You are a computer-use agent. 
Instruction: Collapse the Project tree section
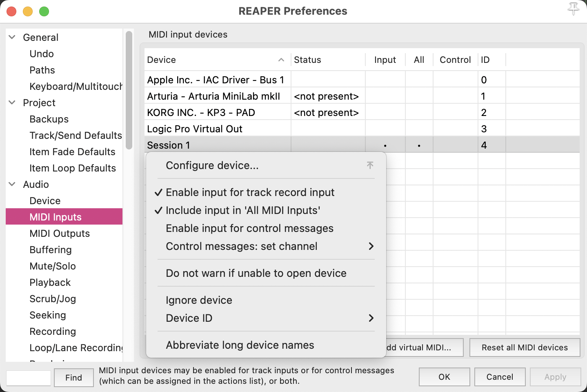[12, 102]
